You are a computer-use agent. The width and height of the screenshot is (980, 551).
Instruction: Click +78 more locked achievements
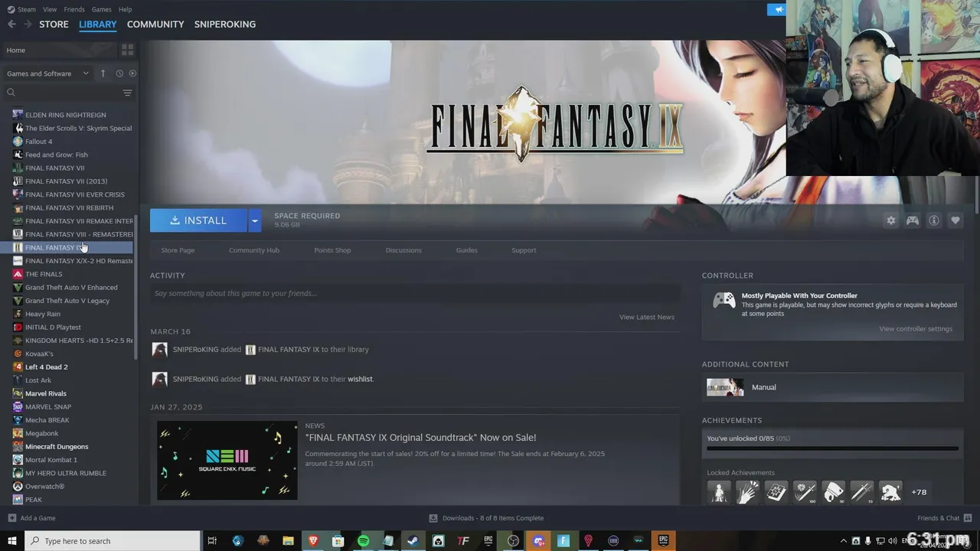[x=919, y=492]
